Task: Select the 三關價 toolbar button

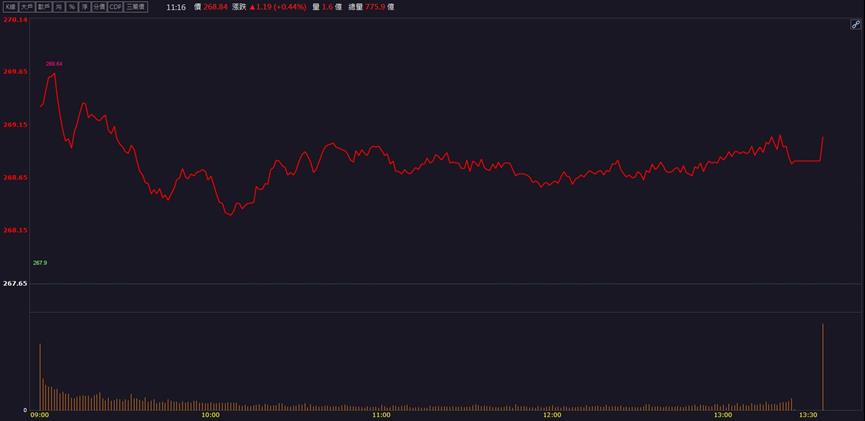Action: 136,7
